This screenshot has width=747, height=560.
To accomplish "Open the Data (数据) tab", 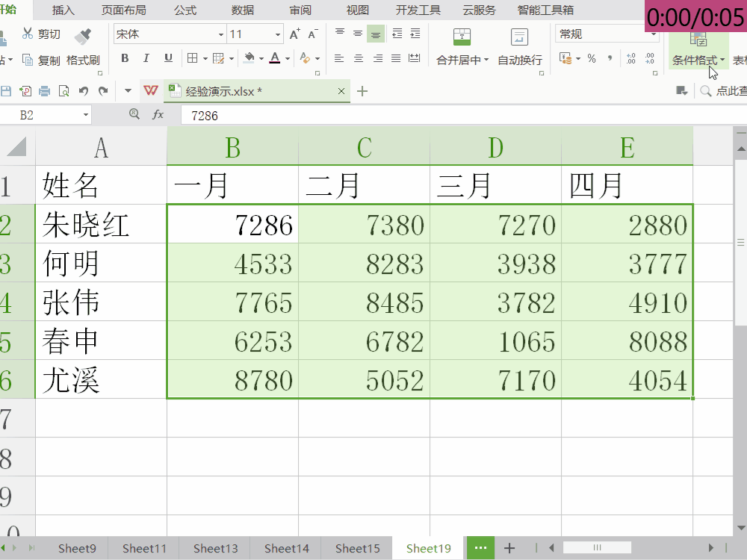I will (243, 10).
